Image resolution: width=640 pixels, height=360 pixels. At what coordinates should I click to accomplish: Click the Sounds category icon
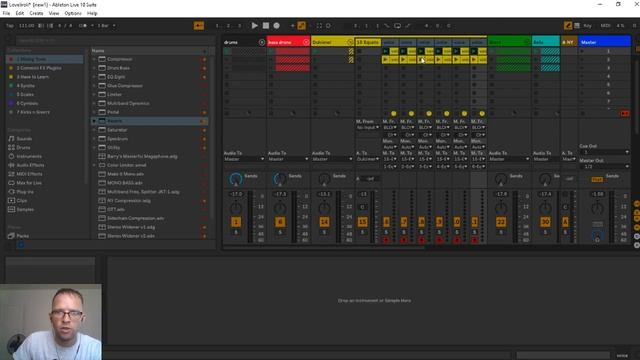[x=11, y=139]
